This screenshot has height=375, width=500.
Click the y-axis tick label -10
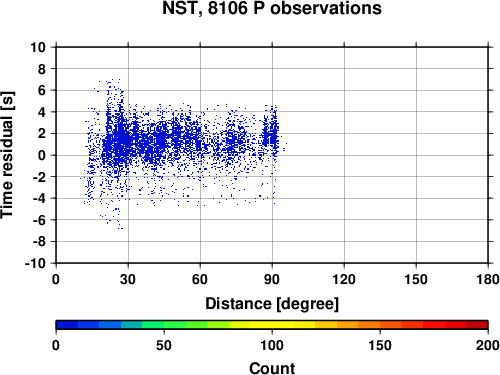click(35, 263)
